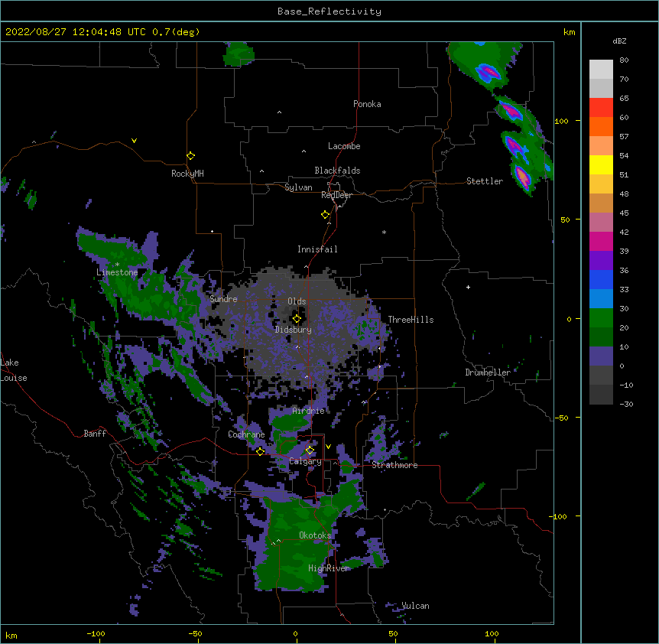Click the Sundre town label
This screenshot has height=644, width=659.
[223, 299]
